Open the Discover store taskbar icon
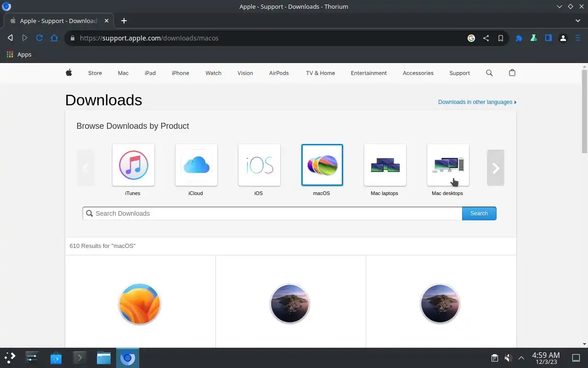 56,357
